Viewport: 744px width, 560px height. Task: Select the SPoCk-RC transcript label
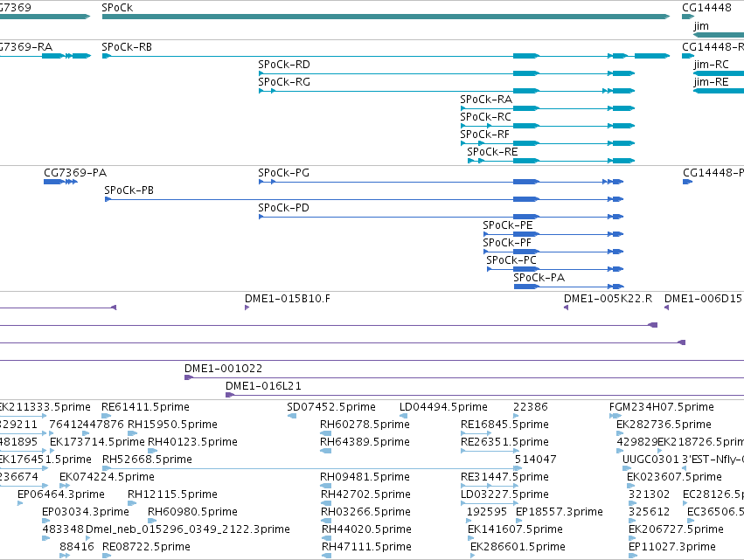point(485,117)
